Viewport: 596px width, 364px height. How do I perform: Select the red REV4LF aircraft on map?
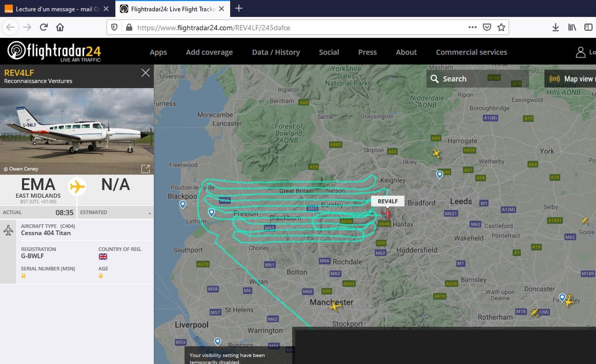pos(387,214)
